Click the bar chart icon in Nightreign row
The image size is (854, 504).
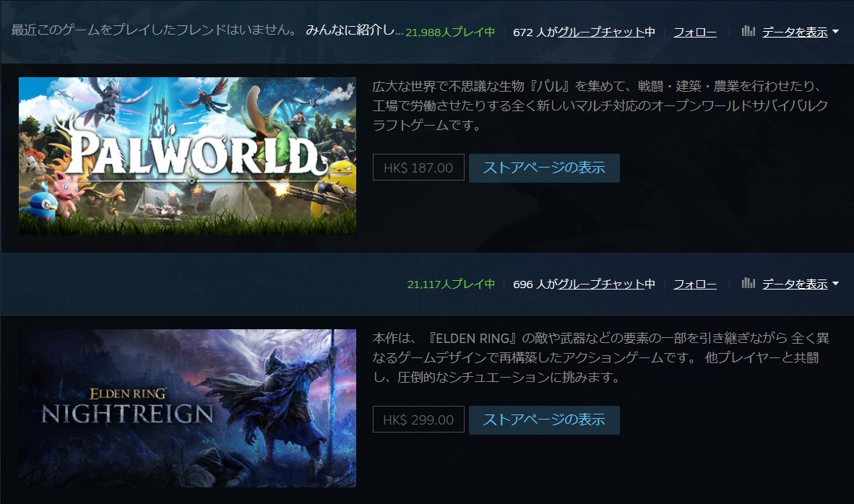coord(749,283)
